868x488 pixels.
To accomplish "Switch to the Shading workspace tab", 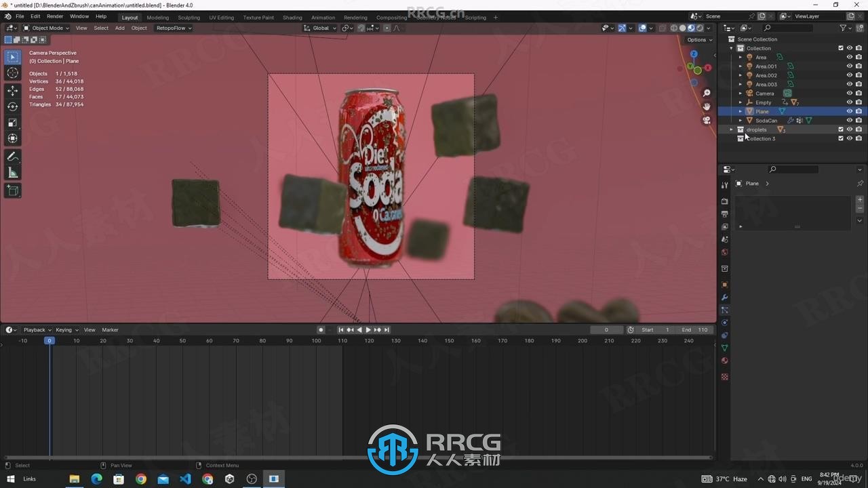I will 292,18.
